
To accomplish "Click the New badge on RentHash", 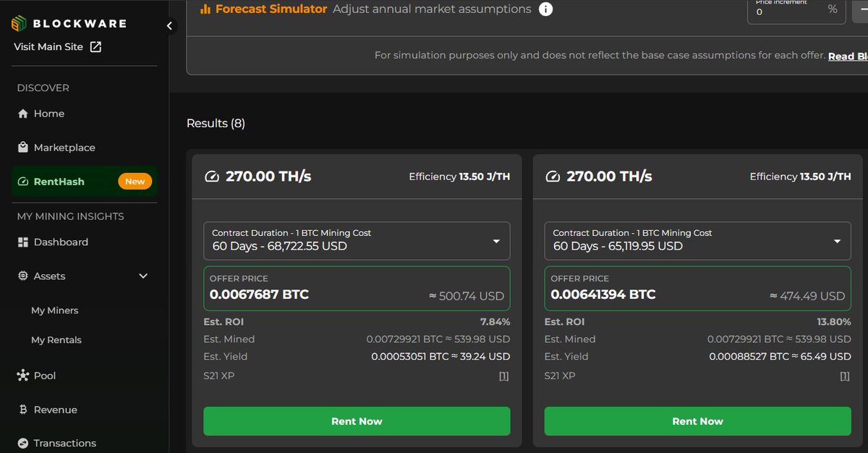I will tap(135, 182).
